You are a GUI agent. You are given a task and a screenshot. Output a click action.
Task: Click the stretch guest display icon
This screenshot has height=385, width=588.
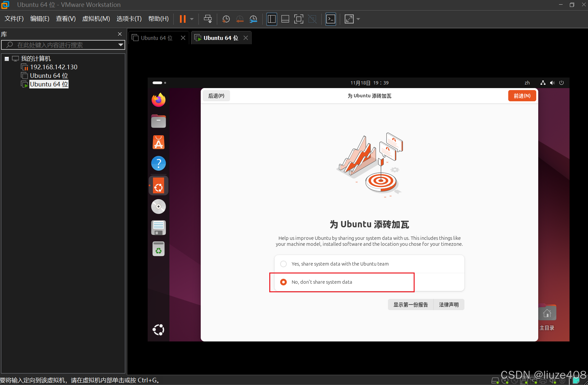pos(349,19)
